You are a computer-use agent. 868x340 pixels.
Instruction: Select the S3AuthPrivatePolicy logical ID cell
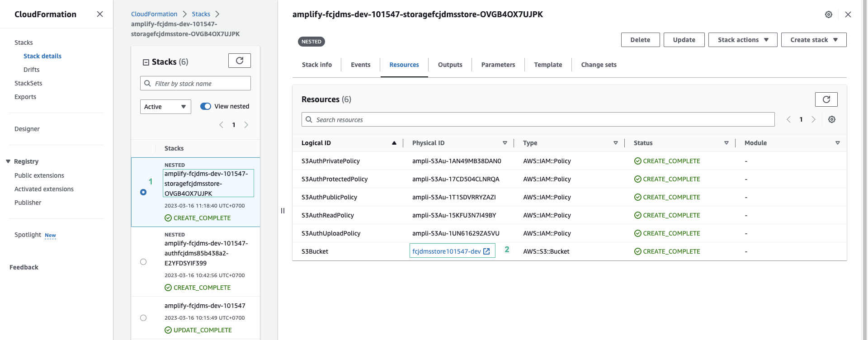coord(330,161)
